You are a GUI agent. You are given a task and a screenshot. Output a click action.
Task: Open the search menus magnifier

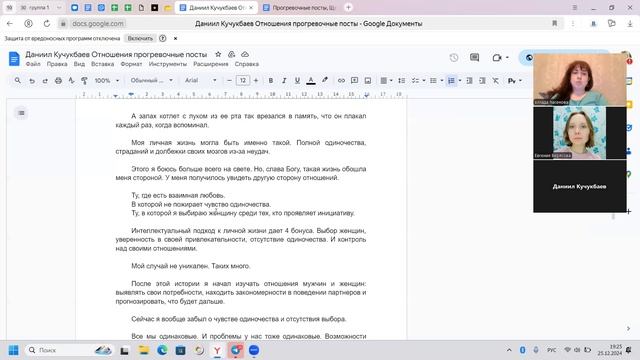coord(18,80)
